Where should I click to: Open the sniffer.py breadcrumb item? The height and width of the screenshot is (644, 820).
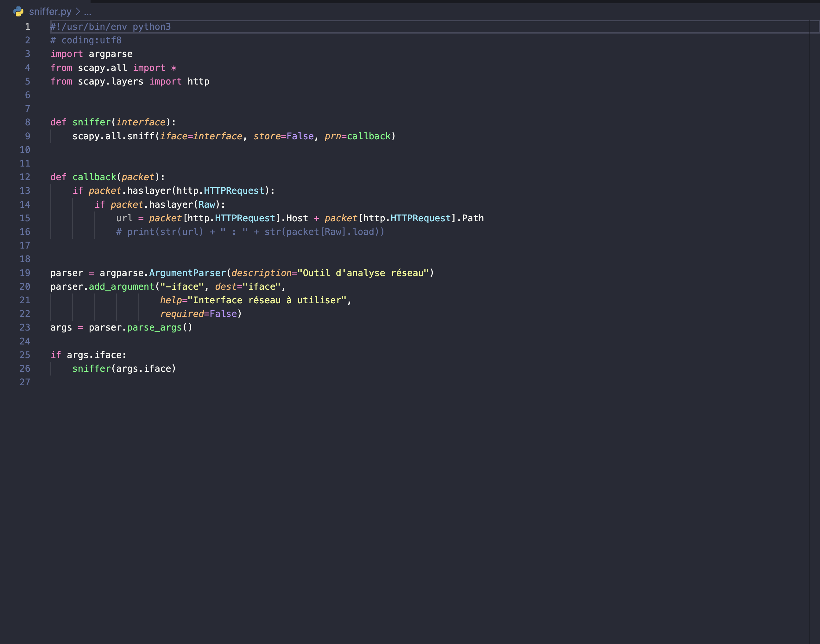(x=50, y=12)
